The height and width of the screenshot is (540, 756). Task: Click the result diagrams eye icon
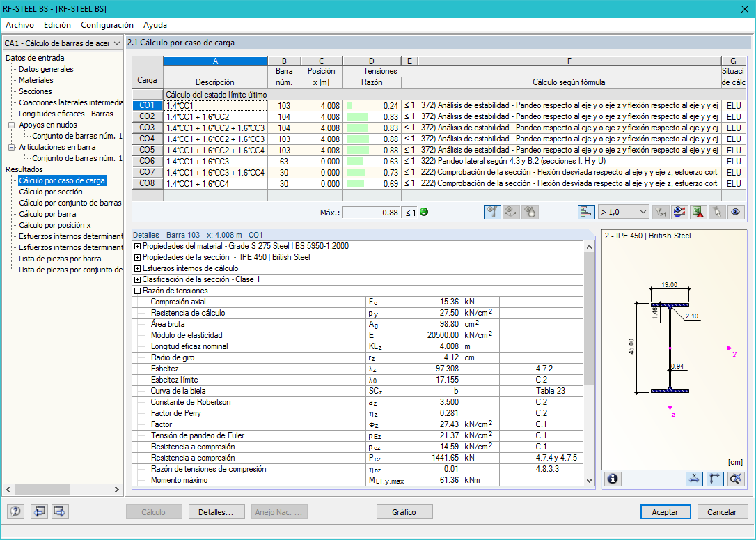pyautogui.click(x=679, y=212)
